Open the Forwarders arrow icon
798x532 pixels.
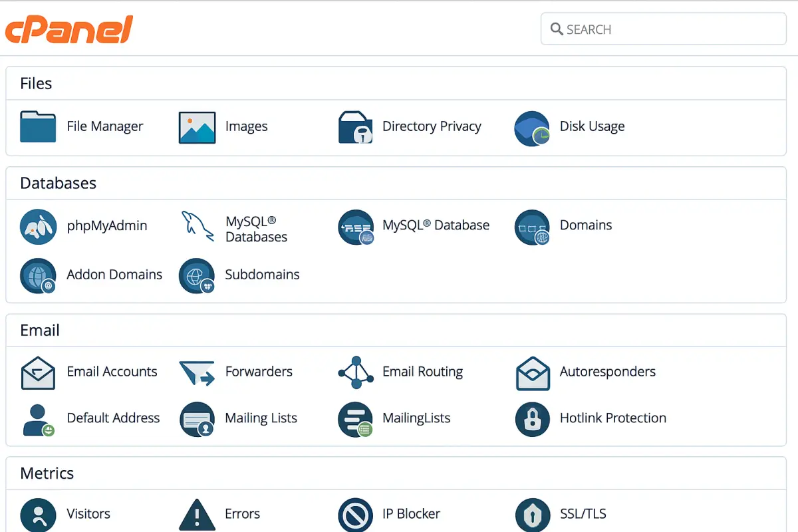click(x=197, y=373)
